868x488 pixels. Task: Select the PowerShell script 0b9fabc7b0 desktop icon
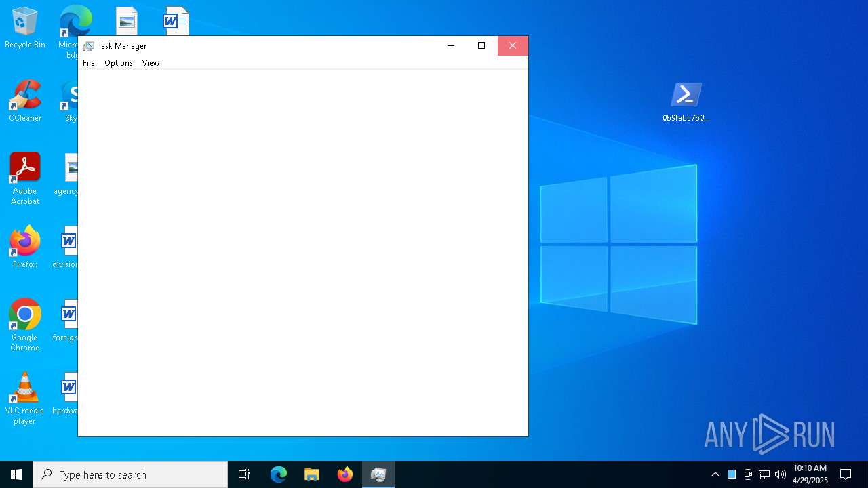[686, 102]
